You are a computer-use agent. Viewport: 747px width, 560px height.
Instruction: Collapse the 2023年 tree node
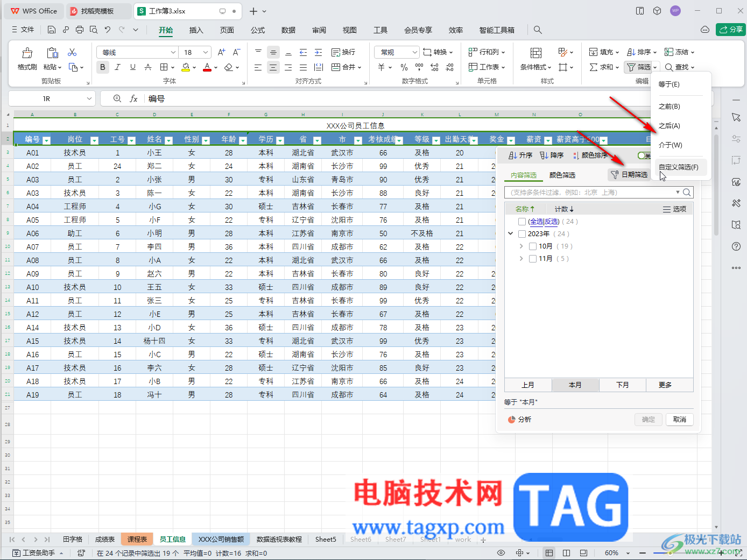click(x=510, y=234)
